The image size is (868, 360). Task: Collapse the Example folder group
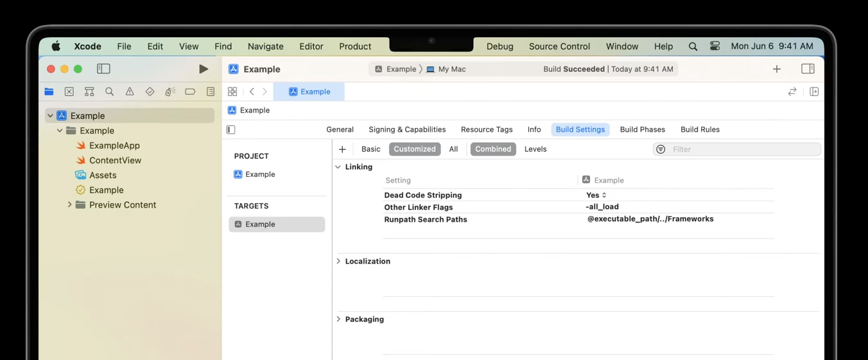(60, 130)
